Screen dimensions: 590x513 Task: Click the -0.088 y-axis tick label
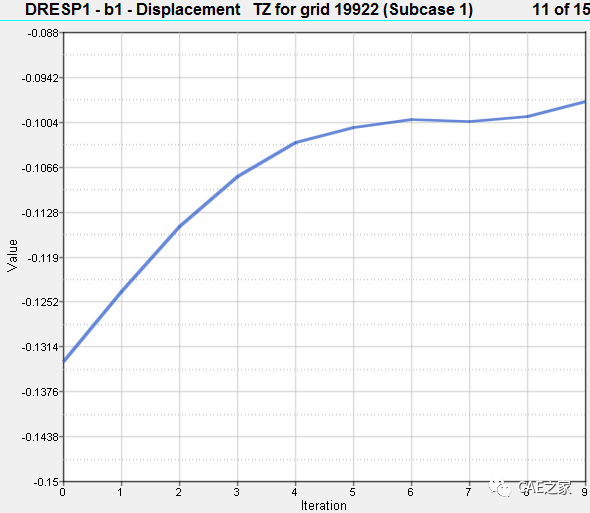click(x=43, y=33)
